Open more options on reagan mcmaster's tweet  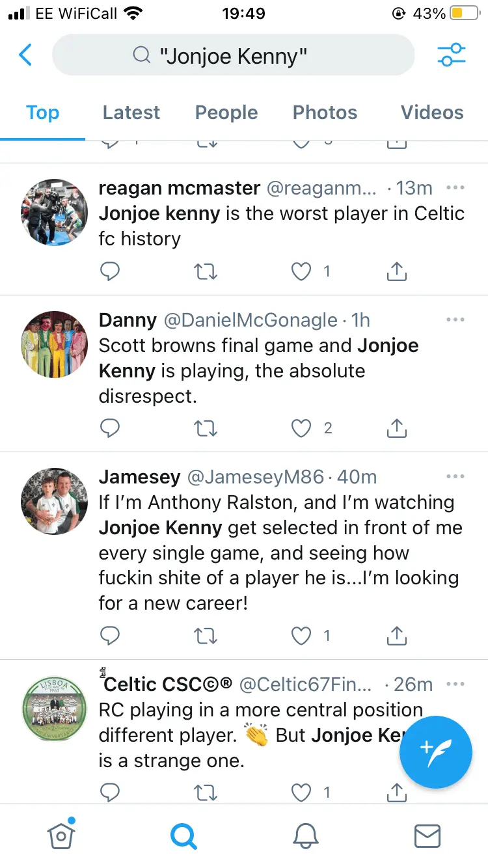tap(455, 188)
